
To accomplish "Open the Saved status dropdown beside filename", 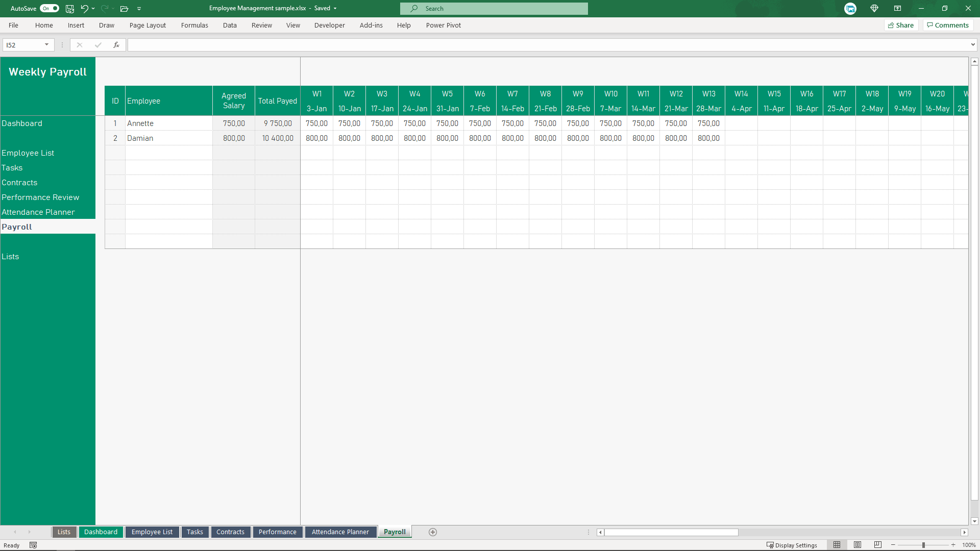I will tap(335, 9).
